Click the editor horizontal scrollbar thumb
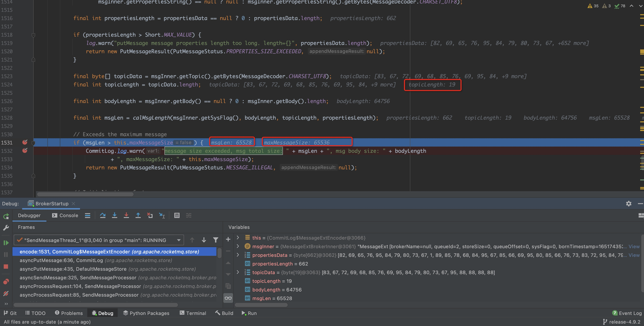This screenshot has width=644, height=326. pyautogui.click(x=85, y=194)
